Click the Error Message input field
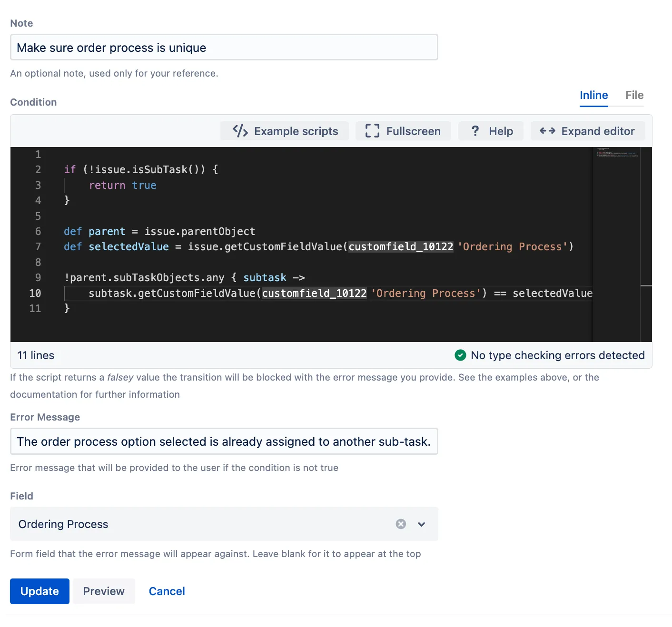This screenshot has width=672, height=627. click(224, 441)
